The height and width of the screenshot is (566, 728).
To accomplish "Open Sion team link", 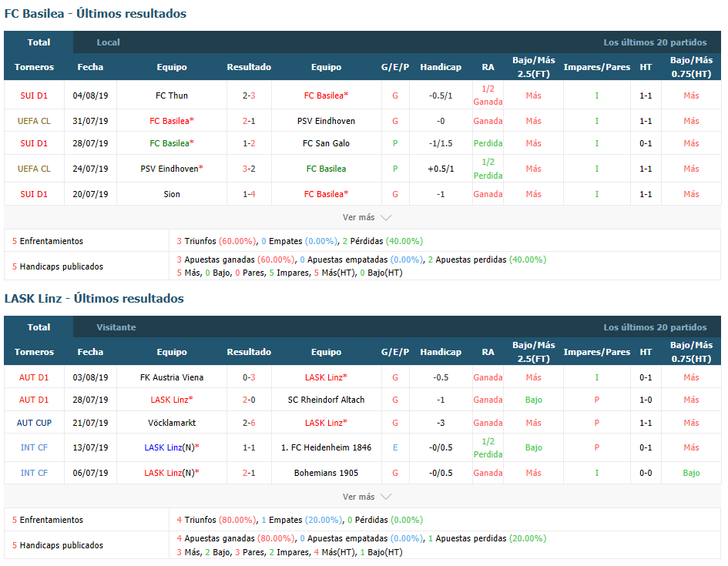I will click(x=172, y=194).
